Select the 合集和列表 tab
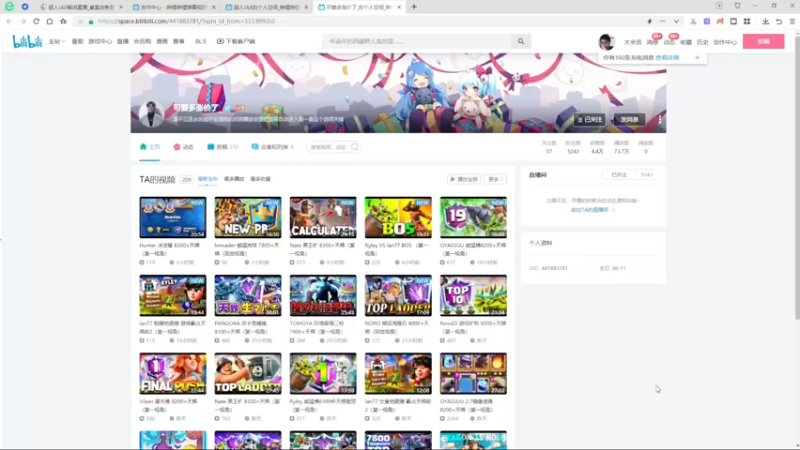 272,147
